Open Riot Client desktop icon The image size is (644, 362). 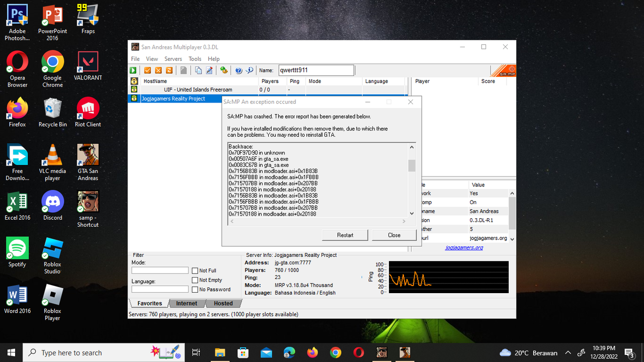(88, 113)
